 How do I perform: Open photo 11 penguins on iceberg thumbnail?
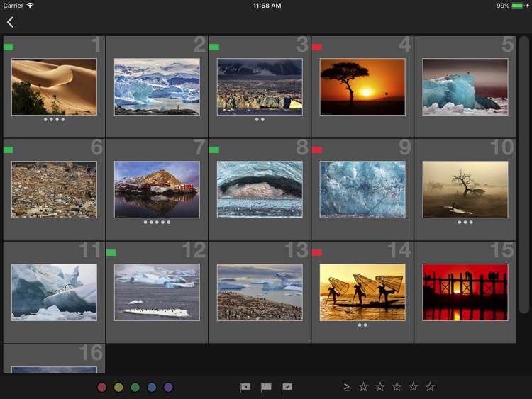55,292
